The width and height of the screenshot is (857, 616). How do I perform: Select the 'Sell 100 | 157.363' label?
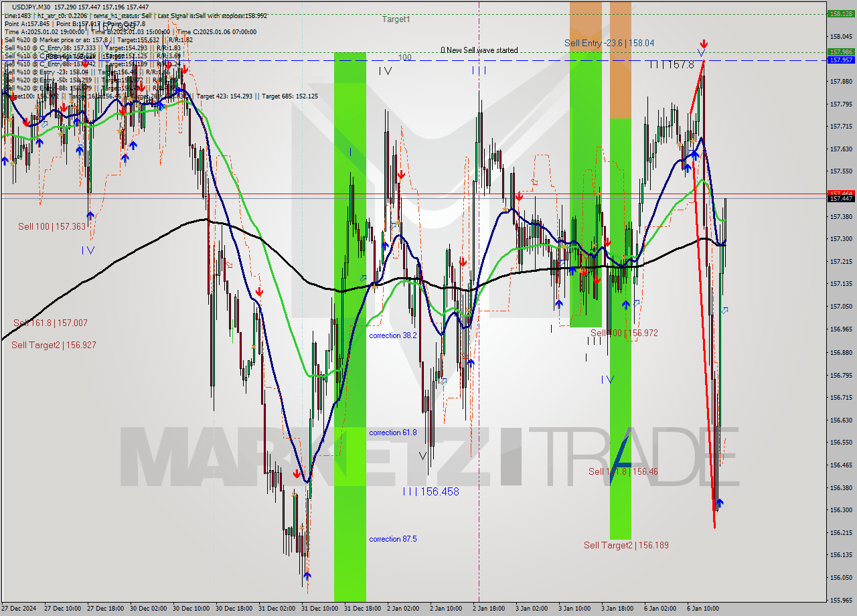pos(52,227)
